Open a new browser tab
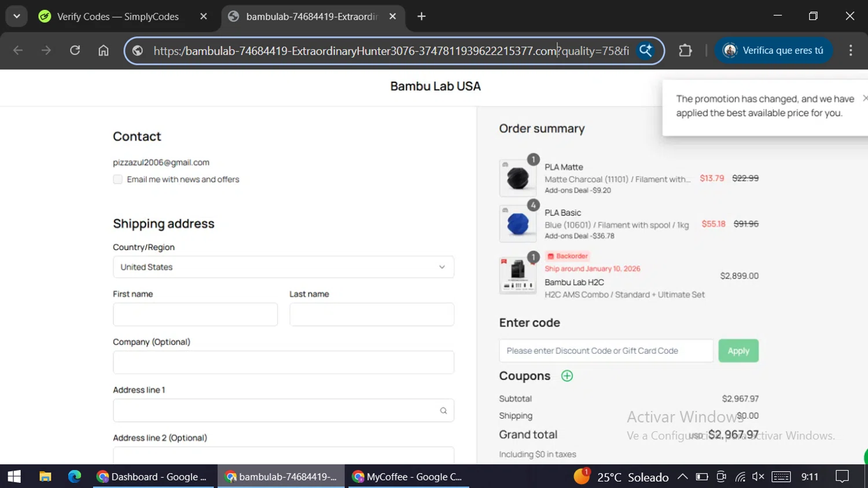 pos(421,17)
